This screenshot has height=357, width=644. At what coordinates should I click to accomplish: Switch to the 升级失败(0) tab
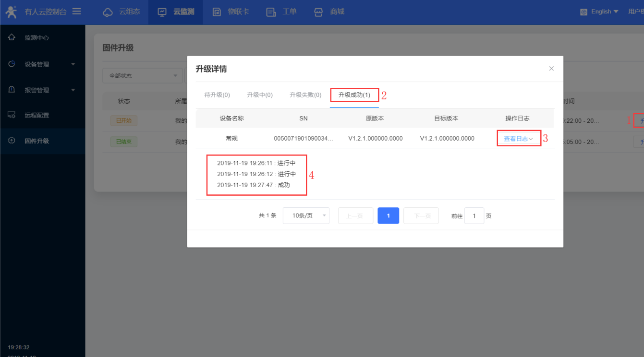click(x=305, y=95)
